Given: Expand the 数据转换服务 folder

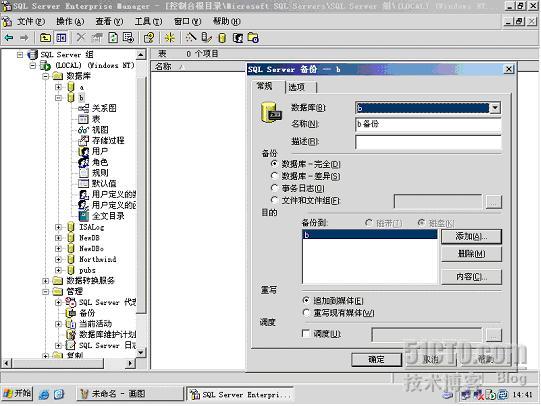Looking at the screenshot, I should point(46,281).
